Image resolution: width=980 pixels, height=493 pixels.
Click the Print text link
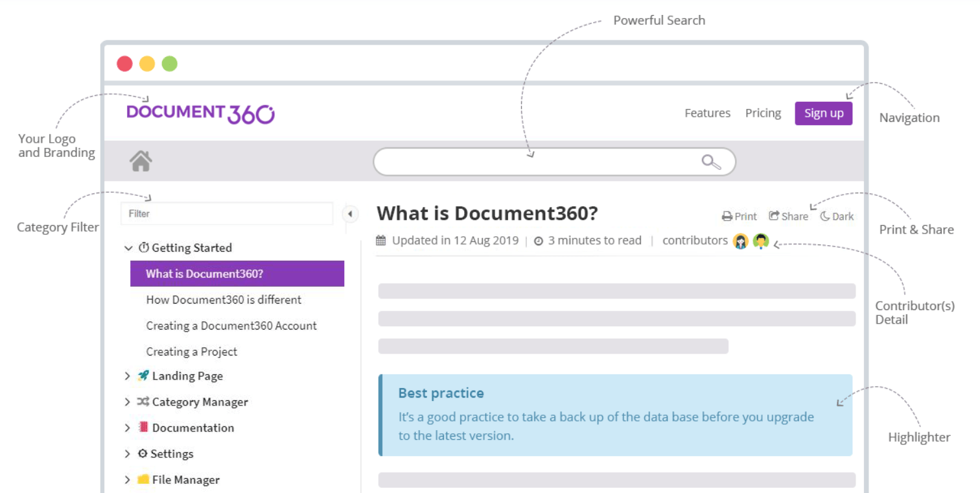point(746,217)
